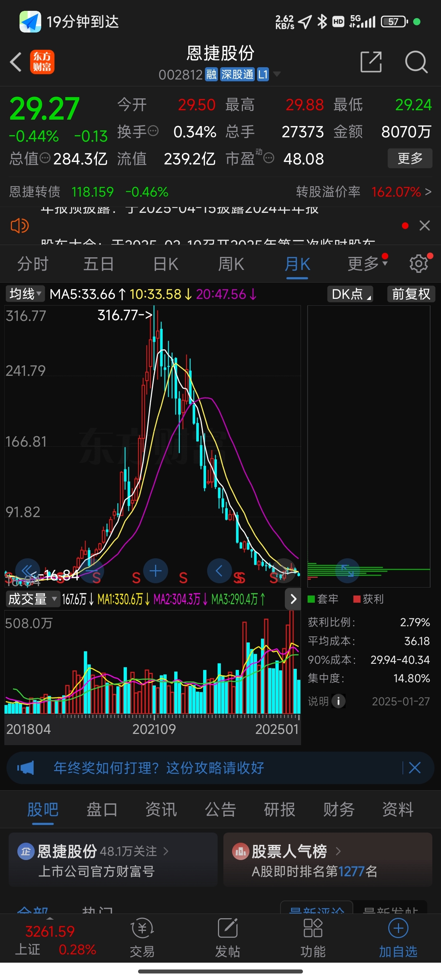Expand the chip distribution panel icon
Viewport: 441px width, 980px height.
click(347, 571)
